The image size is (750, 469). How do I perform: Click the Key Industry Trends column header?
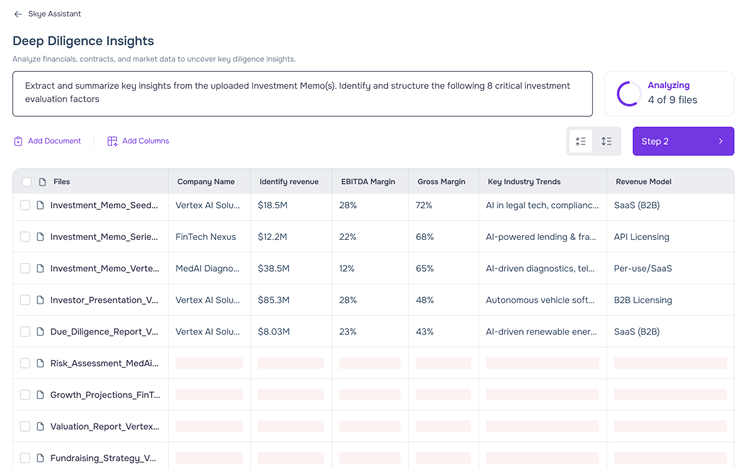[524, 182]
